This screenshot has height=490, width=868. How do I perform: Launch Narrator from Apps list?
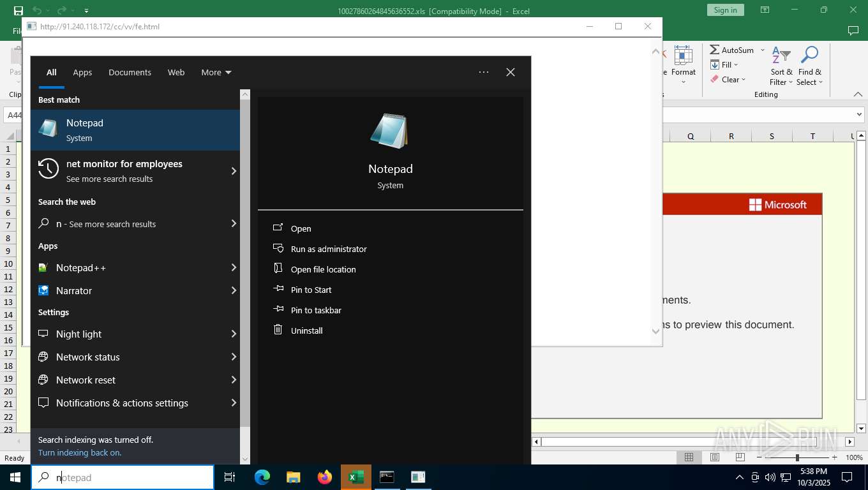click(135, 290)
